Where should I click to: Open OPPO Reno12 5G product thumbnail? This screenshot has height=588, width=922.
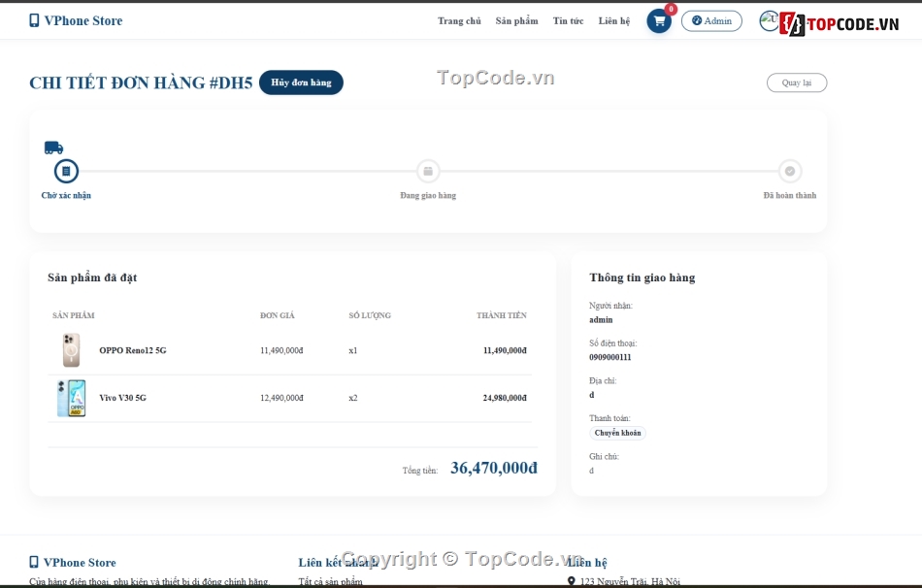point(72,350)
